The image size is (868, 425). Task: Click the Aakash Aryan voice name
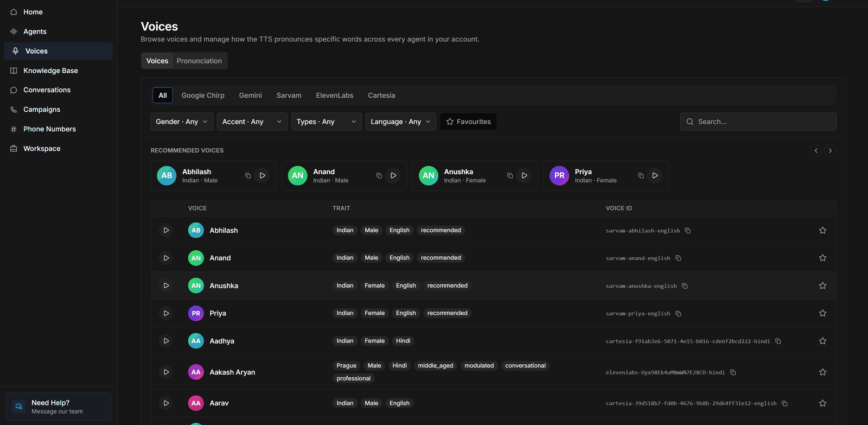[x=232, y=372]
